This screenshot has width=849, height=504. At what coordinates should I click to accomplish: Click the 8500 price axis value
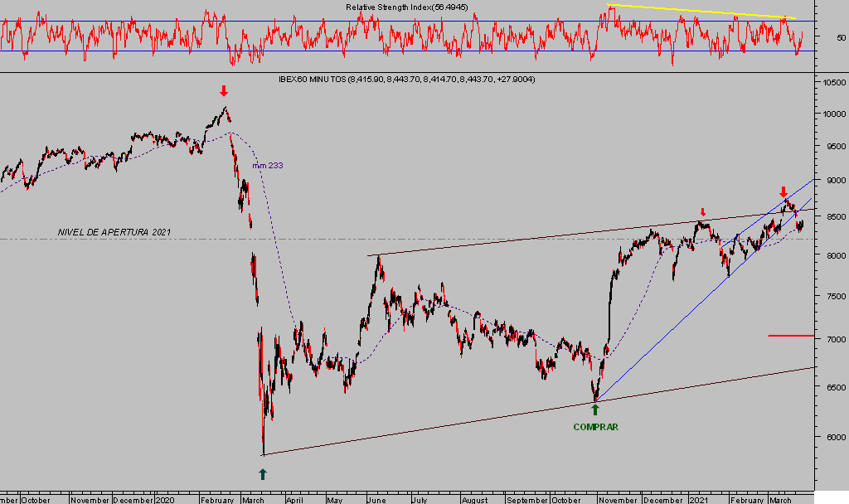[836, 217]
